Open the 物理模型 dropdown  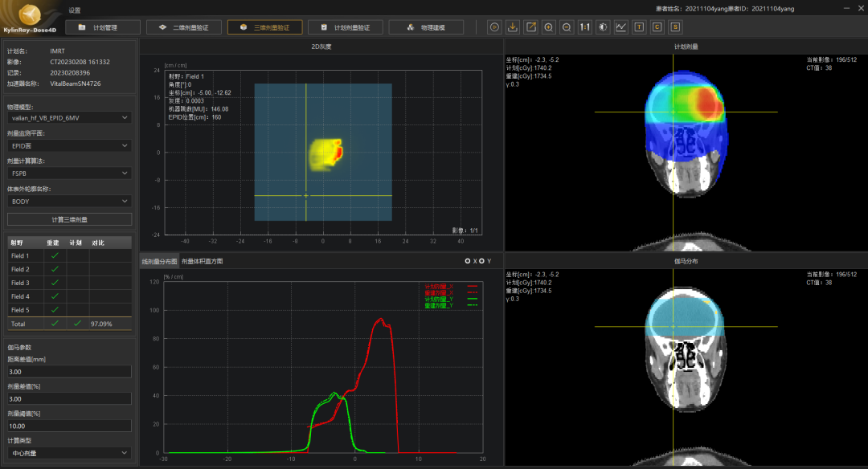69,118
